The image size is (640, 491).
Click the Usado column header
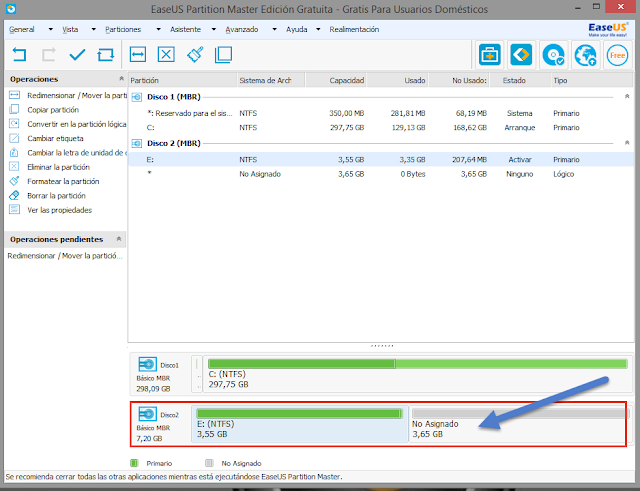point(398,80)
